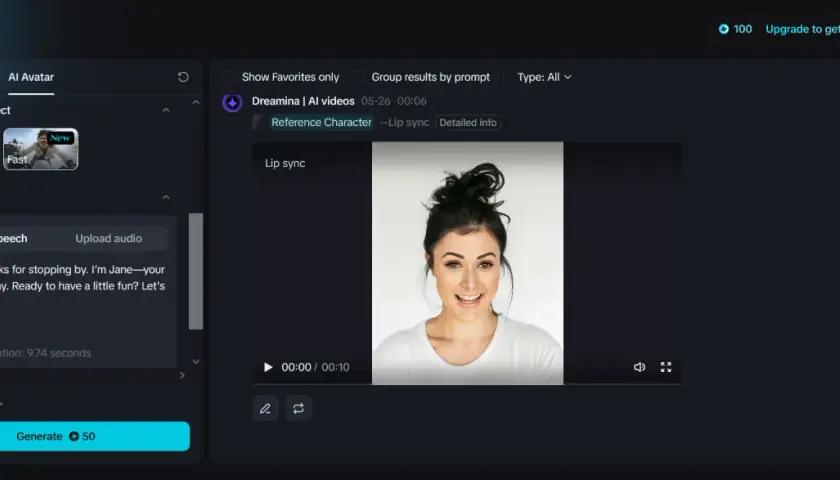The height and width of the screenshot is (480, 840).
Task: Select the Fast model thumbnail marked New
Action: (x=41, y=149)
